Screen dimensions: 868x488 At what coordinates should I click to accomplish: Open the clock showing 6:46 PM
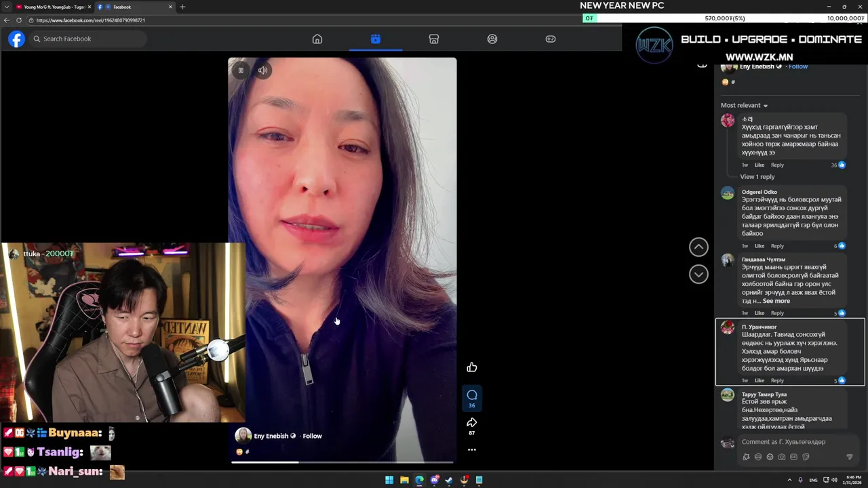(853, 480)
